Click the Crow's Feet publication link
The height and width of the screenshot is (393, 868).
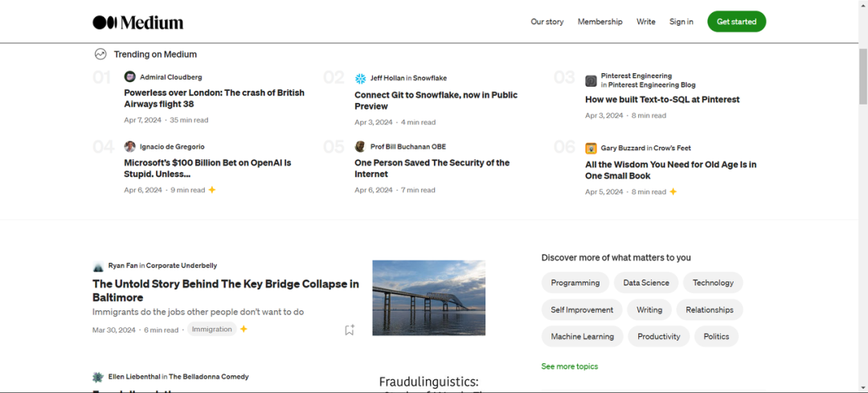click(x=672, y=149)
